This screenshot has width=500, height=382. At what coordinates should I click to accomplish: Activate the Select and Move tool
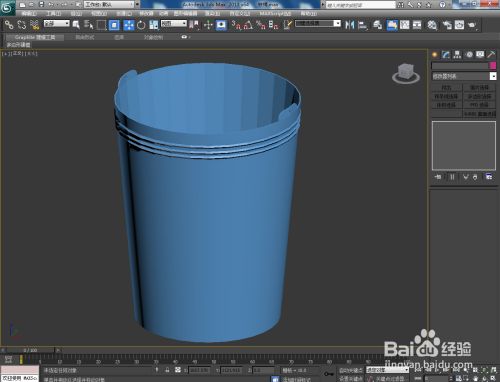(x=129, y=25)
